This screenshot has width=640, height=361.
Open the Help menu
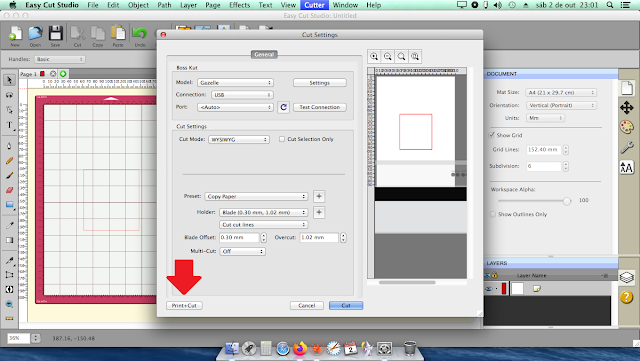tap(373, 5)
